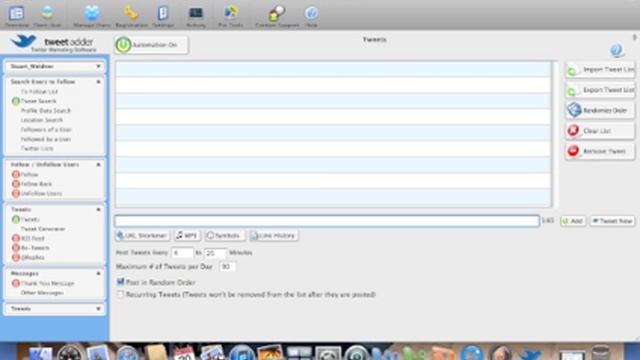Toggle the Follow status icon
640x360 pixels.
16,174
